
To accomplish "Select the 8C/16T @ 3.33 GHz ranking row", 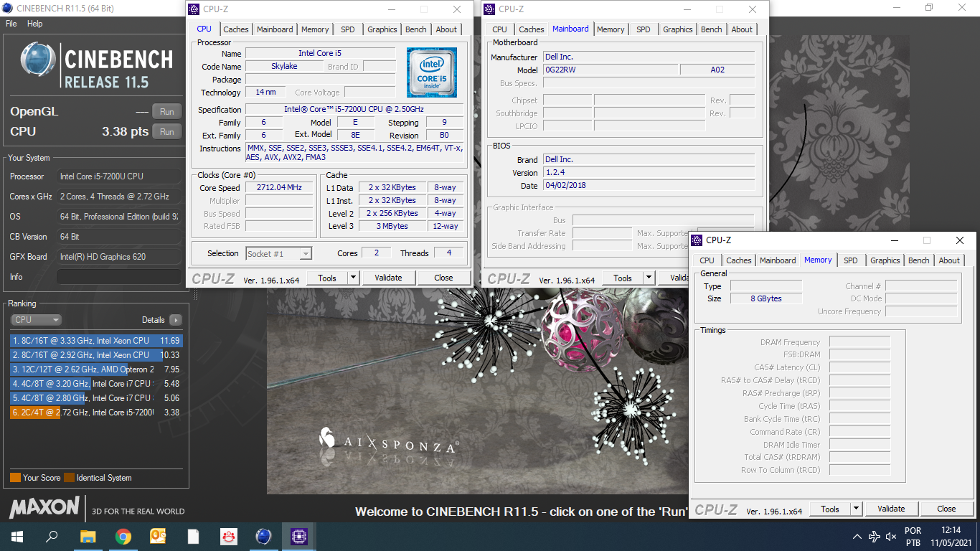I will [96, 341].
